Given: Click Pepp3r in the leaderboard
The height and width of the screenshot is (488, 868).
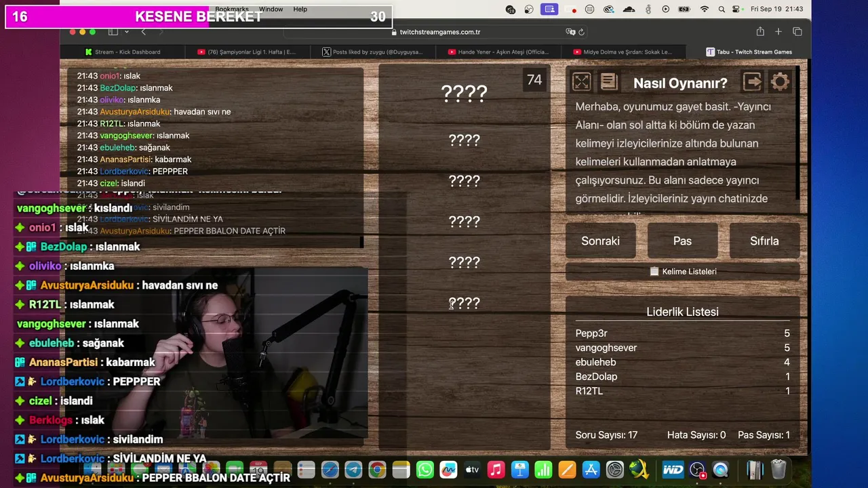Looking at the screenshot, I should point(591,333).
